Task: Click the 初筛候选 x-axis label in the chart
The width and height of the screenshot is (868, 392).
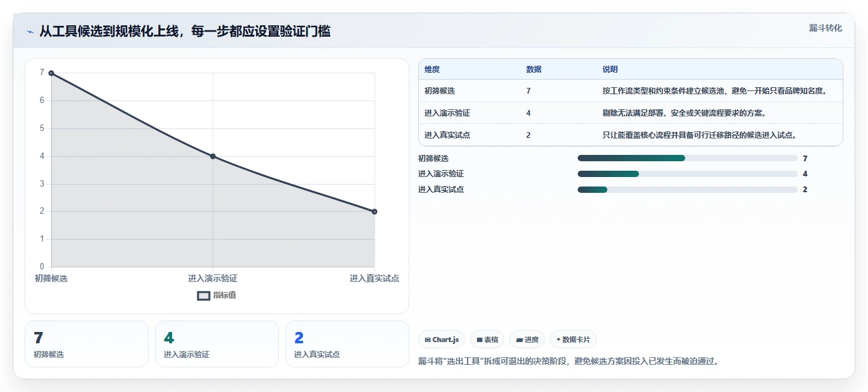Action: pos(51,279)
